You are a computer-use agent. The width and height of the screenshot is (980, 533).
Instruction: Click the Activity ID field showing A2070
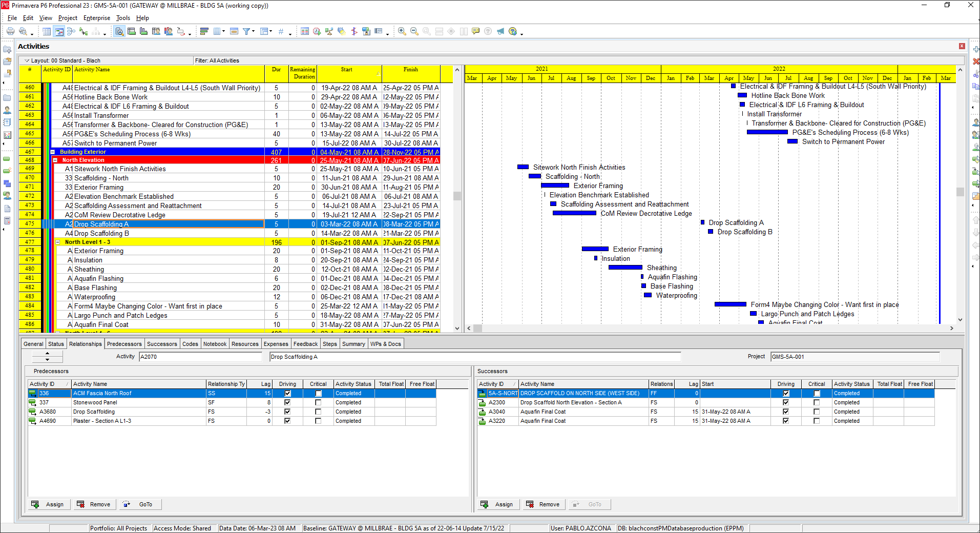(x=200, y=357)
